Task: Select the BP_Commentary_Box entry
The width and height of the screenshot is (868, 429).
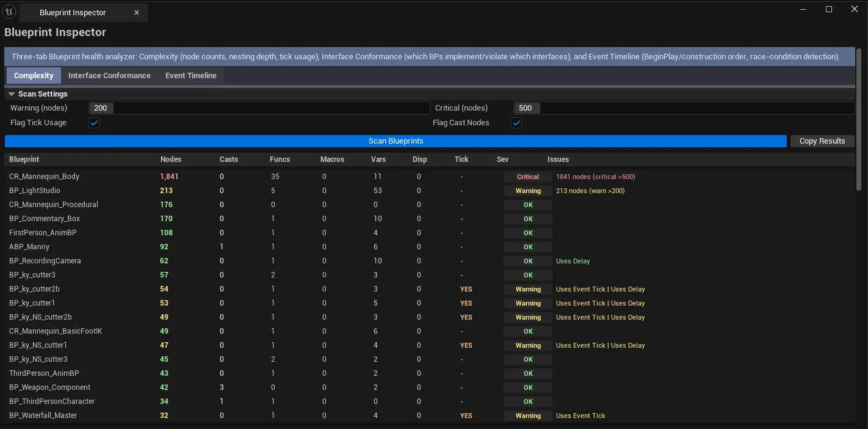Action: [x=430, y=219]
